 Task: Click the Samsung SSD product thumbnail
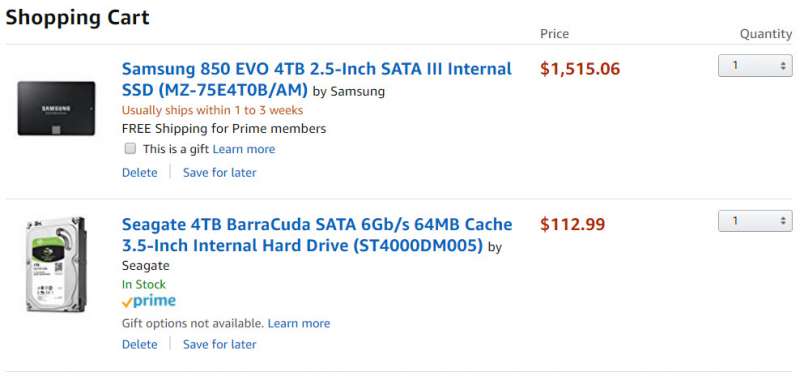point(56,108)
